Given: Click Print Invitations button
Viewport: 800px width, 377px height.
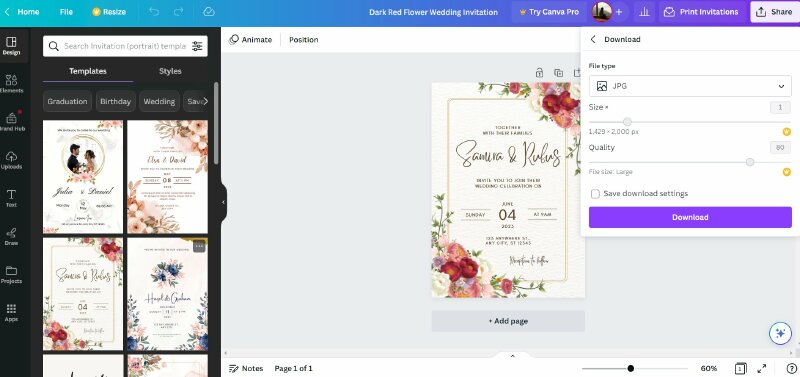Looking at the screenshot, I should tap(702, 12).
